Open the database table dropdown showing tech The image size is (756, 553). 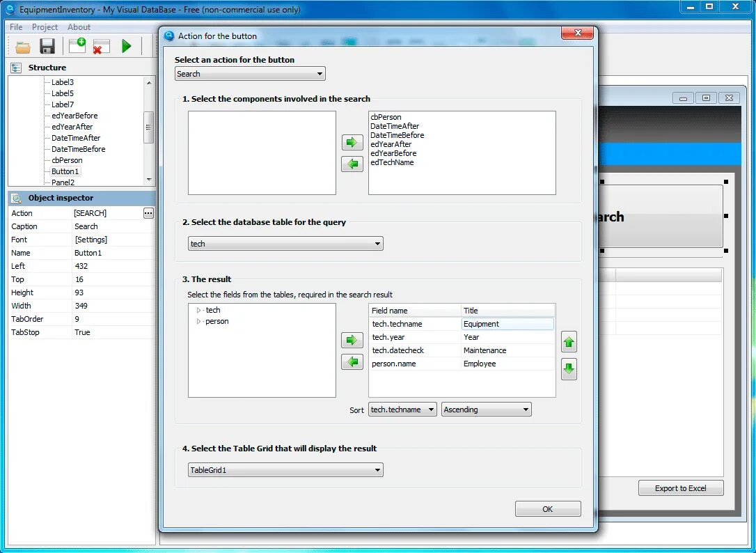(x=285, y=244)
